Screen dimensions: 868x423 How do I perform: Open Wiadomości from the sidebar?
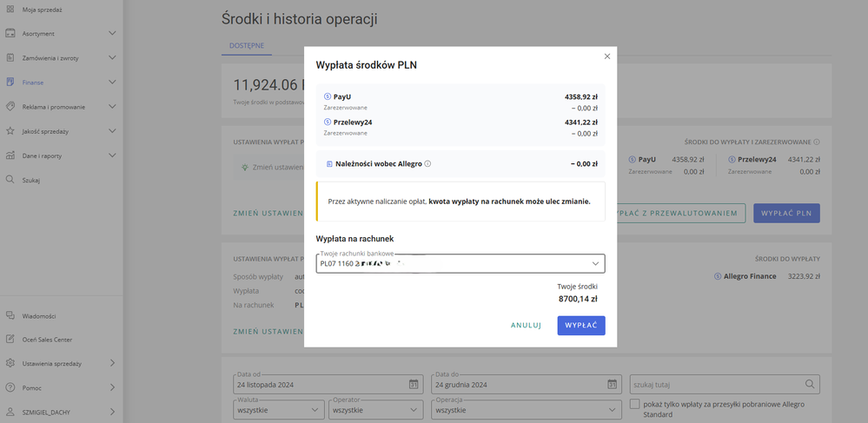point(39,316)
